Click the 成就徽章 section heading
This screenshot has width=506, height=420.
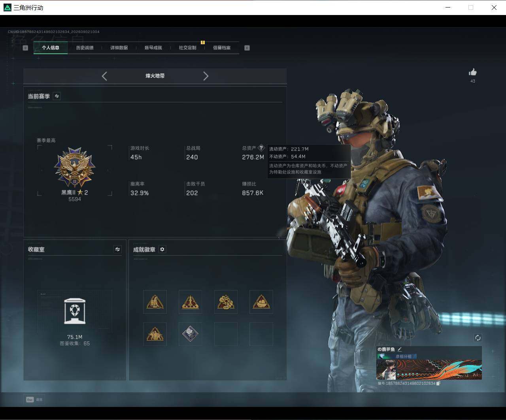click(144, 250)
